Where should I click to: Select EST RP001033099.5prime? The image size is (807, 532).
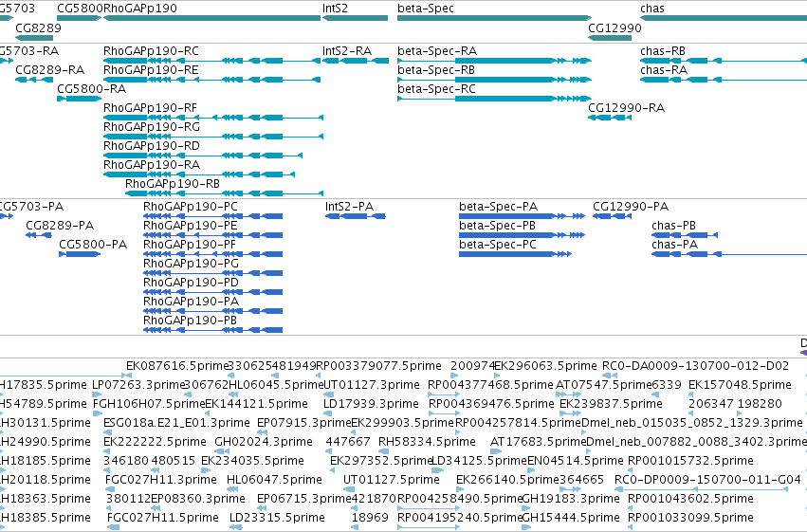(690, 519)
